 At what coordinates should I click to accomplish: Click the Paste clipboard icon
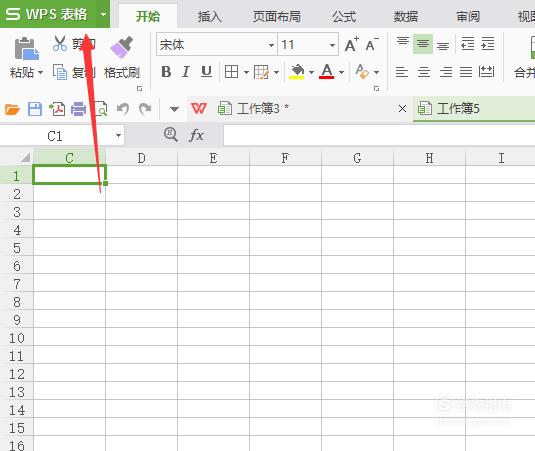click(26, 48)
